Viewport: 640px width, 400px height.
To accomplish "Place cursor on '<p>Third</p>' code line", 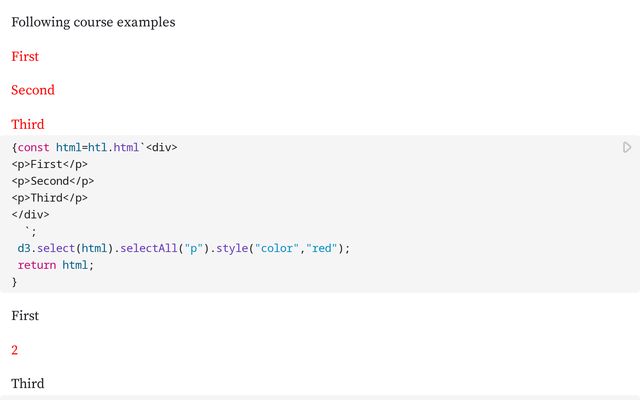I will [x=49, y=198].
